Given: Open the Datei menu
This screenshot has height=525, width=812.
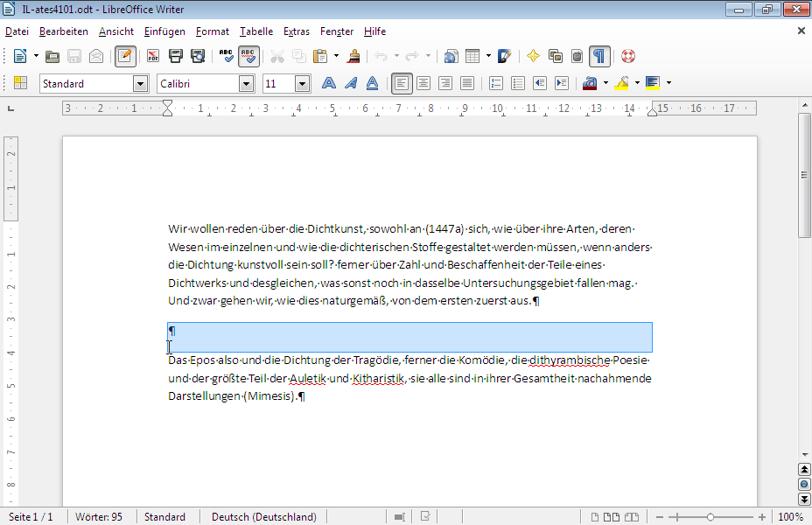Looking at the screenshot, I should click(17, 31).
